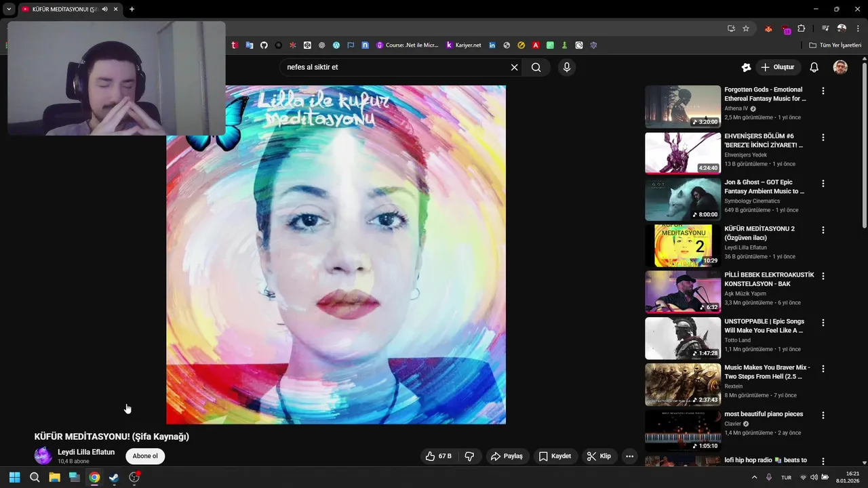The width and height of the screenshot is (868, 488).
Task: Open the taskbar volume speaker icon
Action: pos(814,477)
